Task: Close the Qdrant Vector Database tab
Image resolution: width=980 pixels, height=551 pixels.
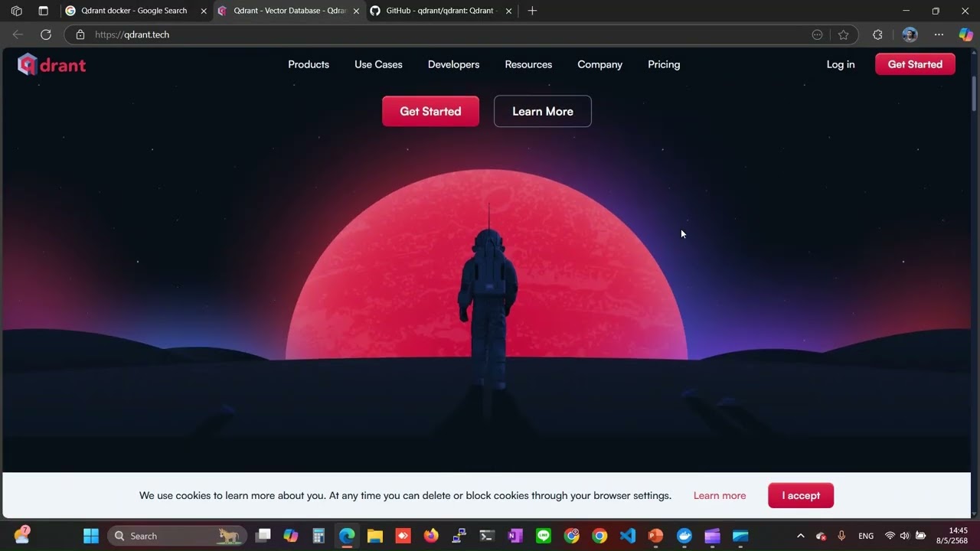Action: point(356,11)
